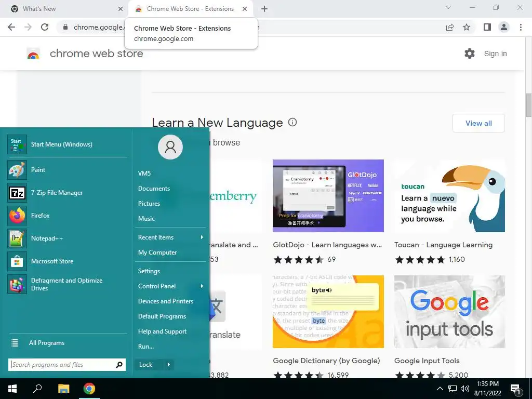This screenshot has height=399, width=532.
Task: Switch to the What's New tab
Action: tap(64, 9)
